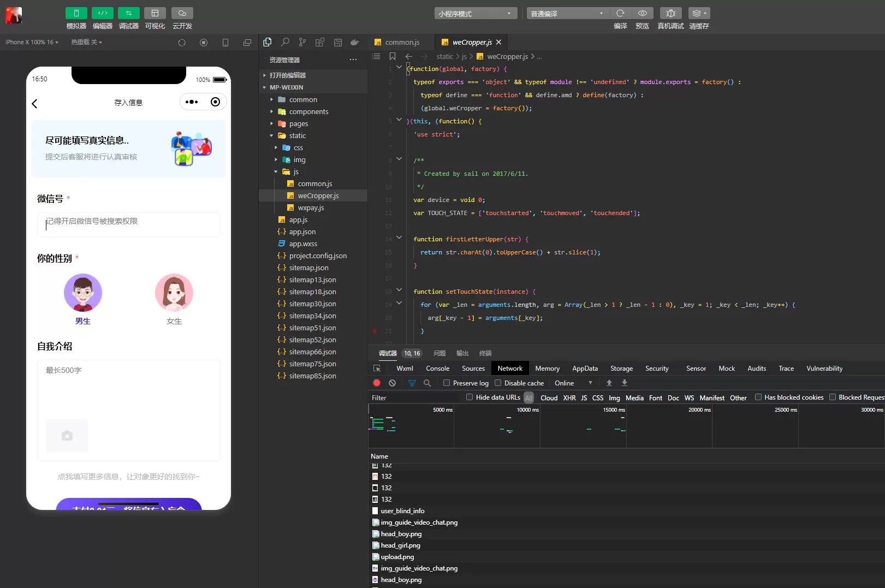Clear network log with the clear icon
The image size is (885, 588).
tap(392, 383)
